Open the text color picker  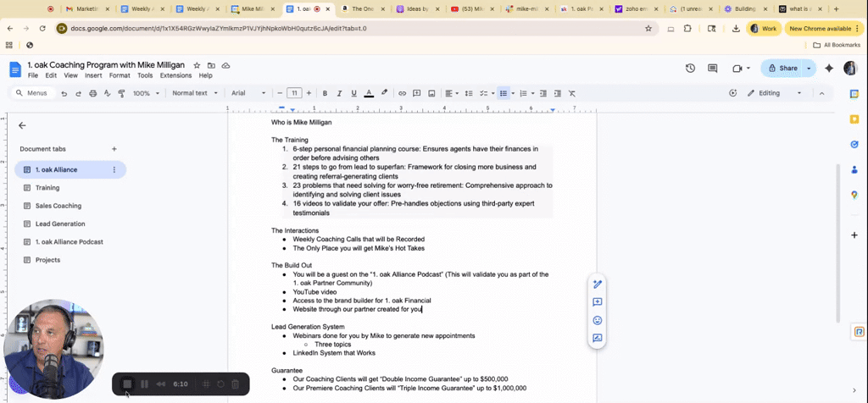click(x=369, y=93)
